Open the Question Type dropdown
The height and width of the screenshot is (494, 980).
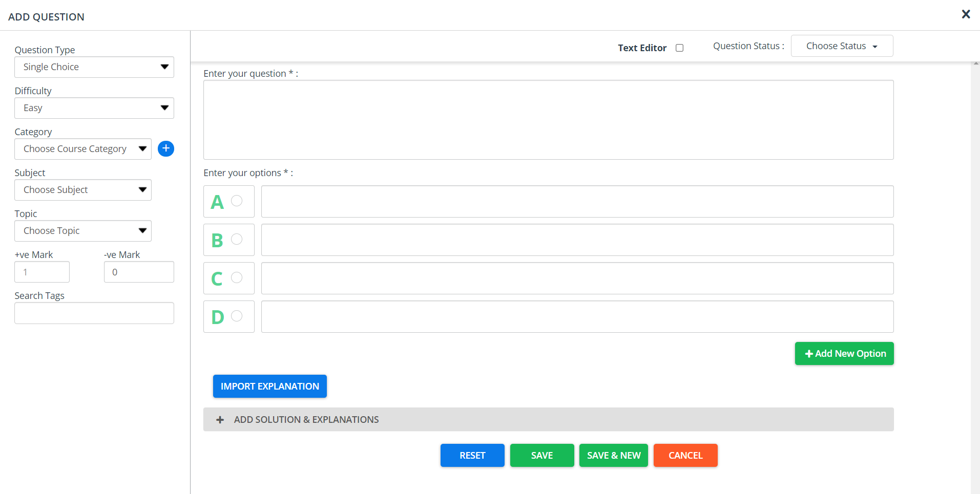click(94, 67)
